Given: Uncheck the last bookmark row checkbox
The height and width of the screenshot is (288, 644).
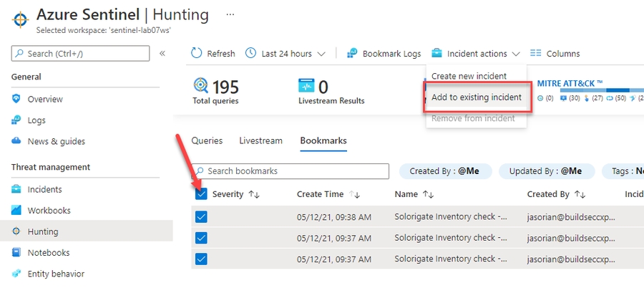Looking at the screenshot, I should pos(201,259).
